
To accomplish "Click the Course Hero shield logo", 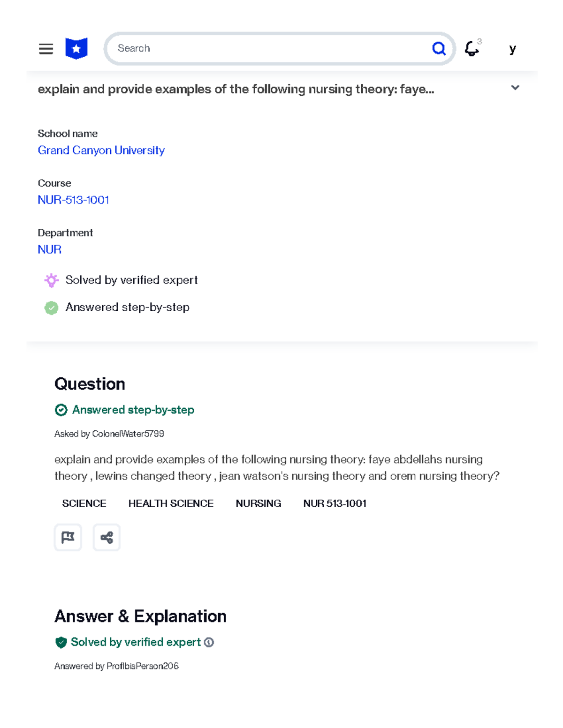I will click(x=76, y=48).
